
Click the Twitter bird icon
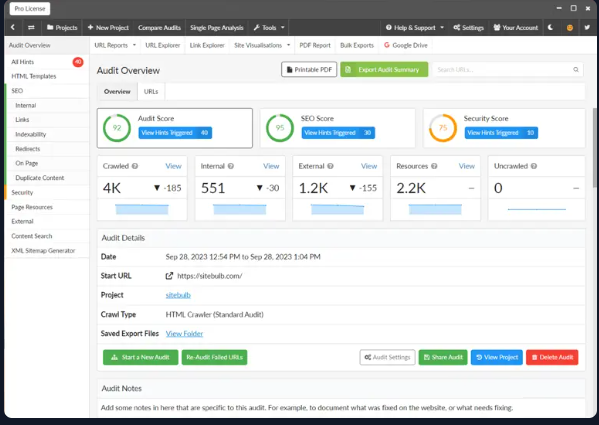point(587,27)
